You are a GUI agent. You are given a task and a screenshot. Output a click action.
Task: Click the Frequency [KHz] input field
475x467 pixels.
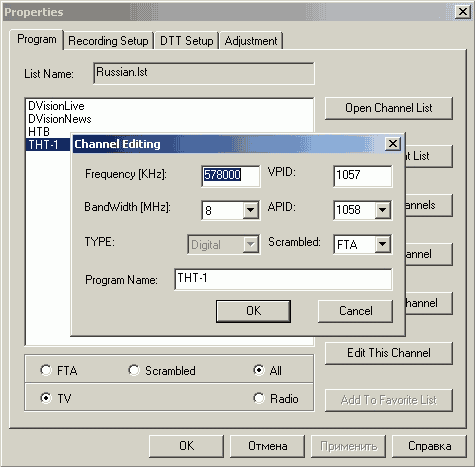click(231, 176)
